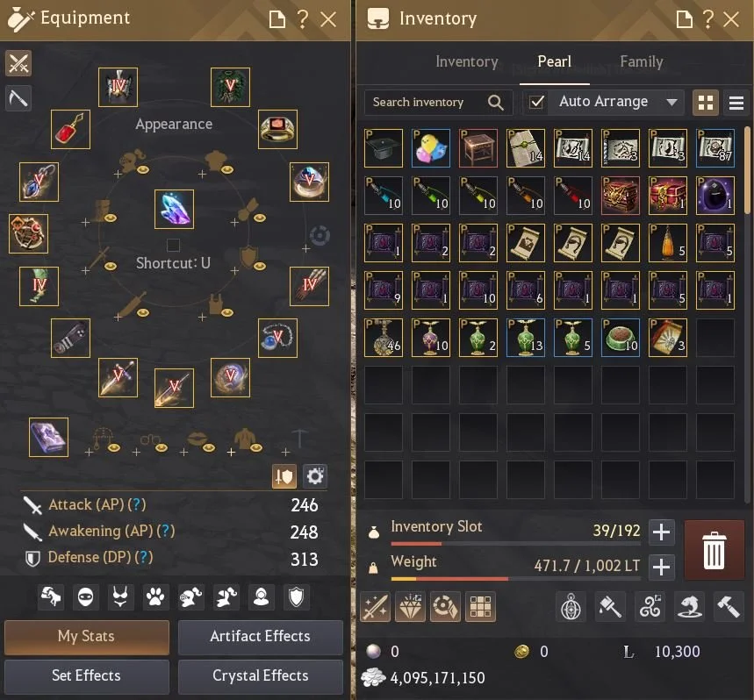Click the crossed swords combat gear icon
Viewport: 754px width, 700px height.
[x=18, y=63]
